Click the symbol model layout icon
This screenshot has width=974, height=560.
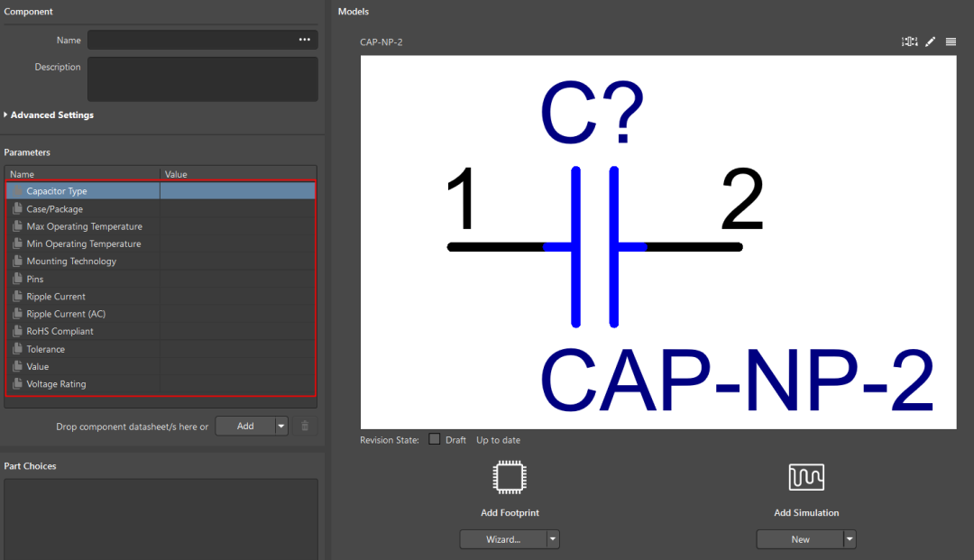(909, 41)
